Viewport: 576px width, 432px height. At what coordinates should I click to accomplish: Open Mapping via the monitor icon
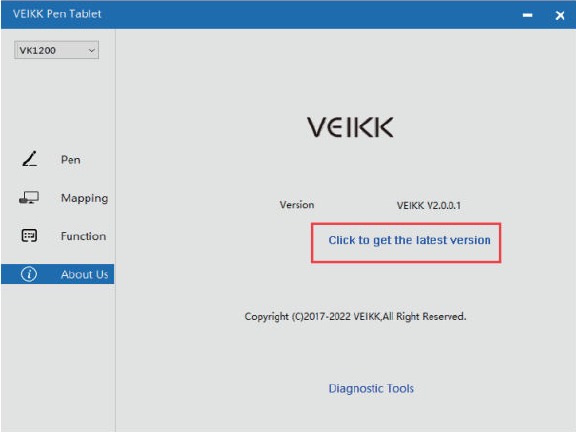(x=29, y=198)
